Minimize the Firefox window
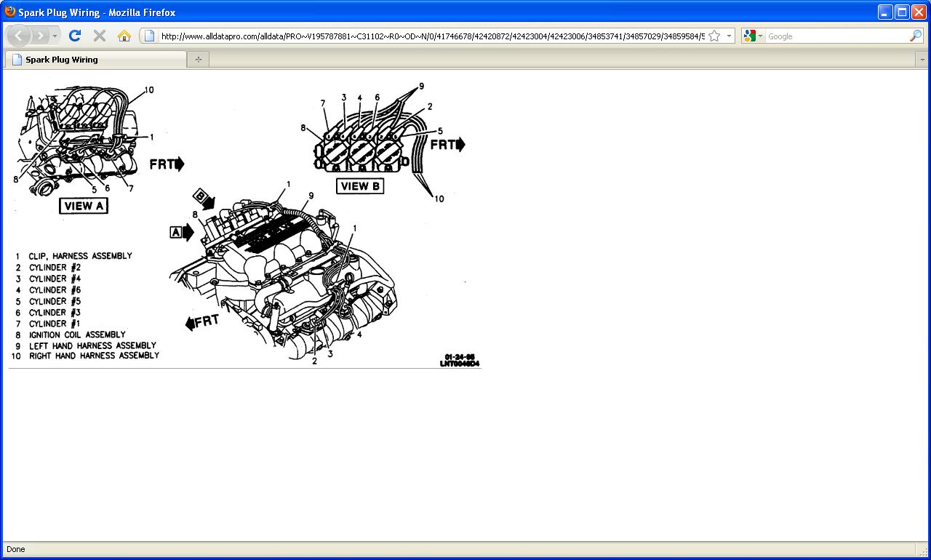 [x=884, y=12]
